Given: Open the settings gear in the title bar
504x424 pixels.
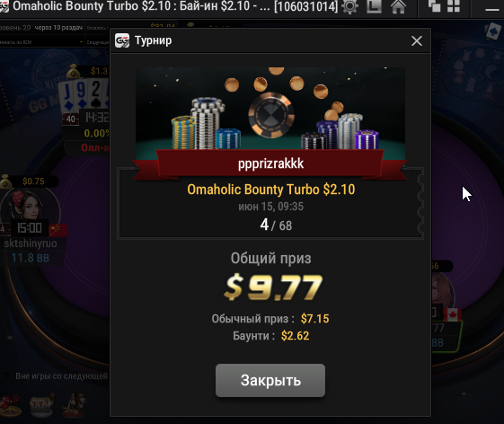Looking at the screenshot, I should point(350,6).
